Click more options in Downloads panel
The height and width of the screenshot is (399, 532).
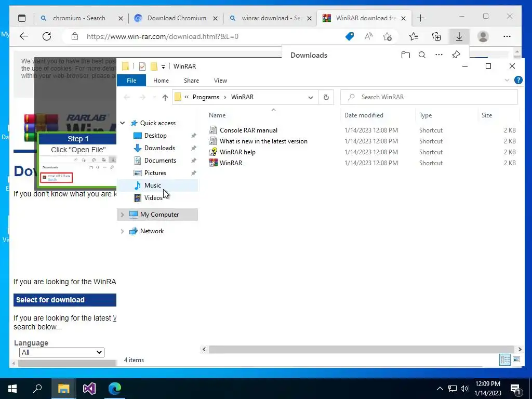click(x=438, y=55)
